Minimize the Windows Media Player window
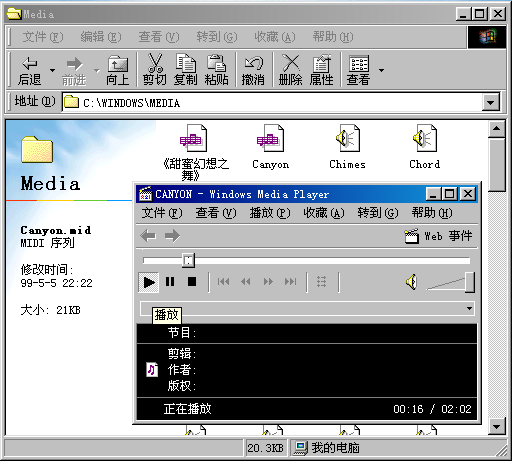This screenshot has height=461, width=512. (433, 194)
